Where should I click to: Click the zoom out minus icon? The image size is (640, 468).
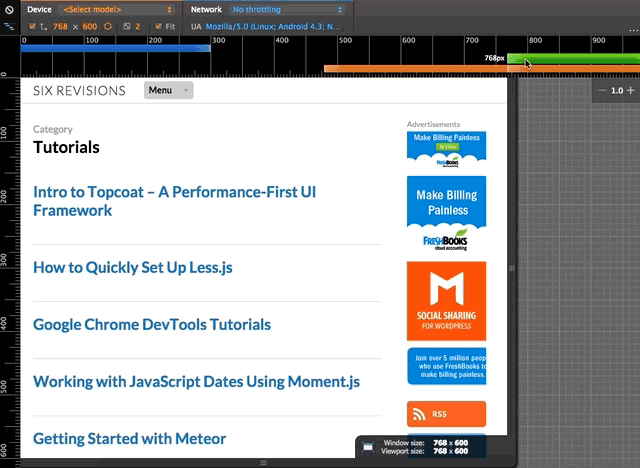[x=603, y=91]
